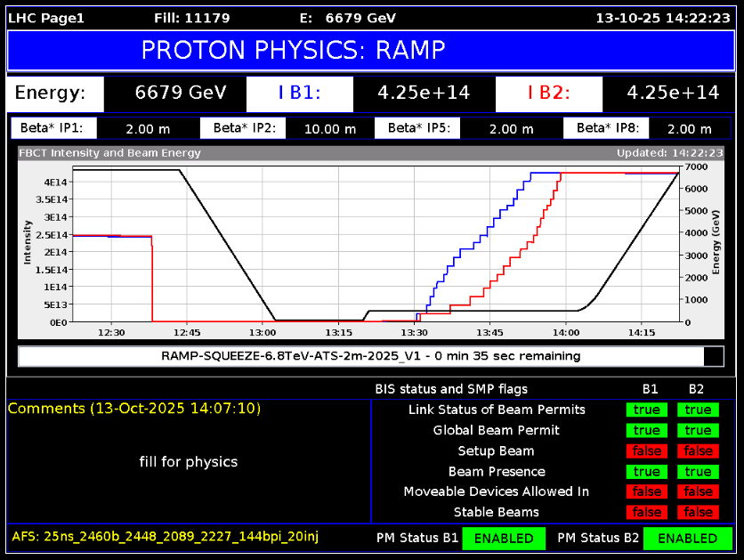Image resolution: width=744 pixels, height=560 pixels.
Task: Click the B2 Beam Presence true flag
Action: (698, 471)
